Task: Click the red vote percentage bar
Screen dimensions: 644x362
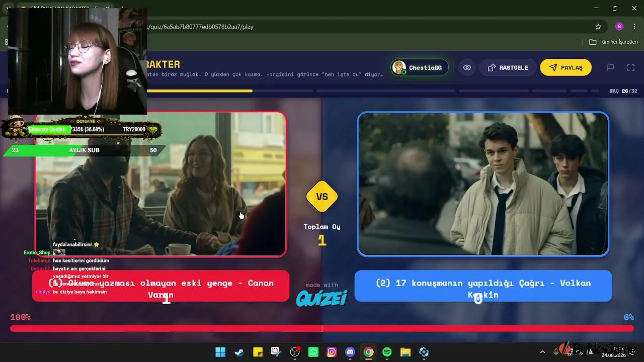Action: coord(322,328)
